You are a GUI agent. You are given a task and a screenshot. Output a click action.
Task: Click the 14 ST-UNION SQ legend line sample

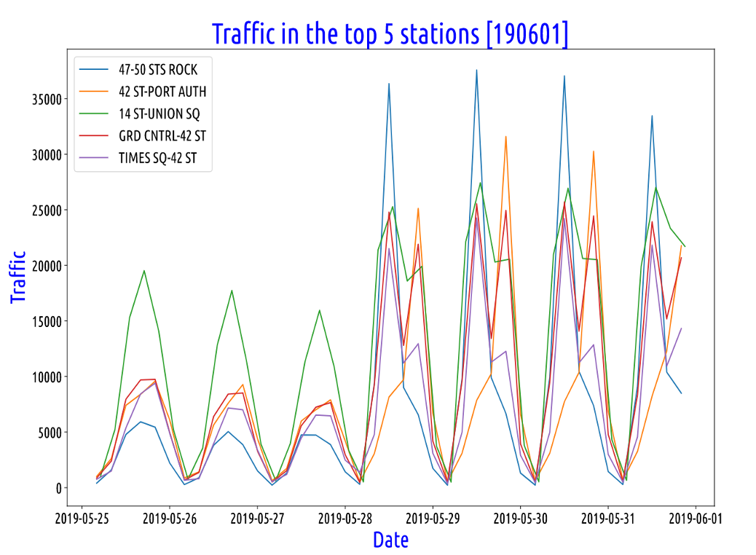(x=95, y=113)
